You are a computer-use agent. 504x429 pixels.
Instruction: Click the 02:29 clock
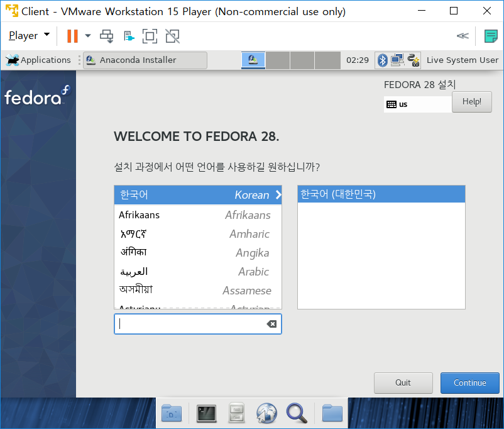point(358,60)
